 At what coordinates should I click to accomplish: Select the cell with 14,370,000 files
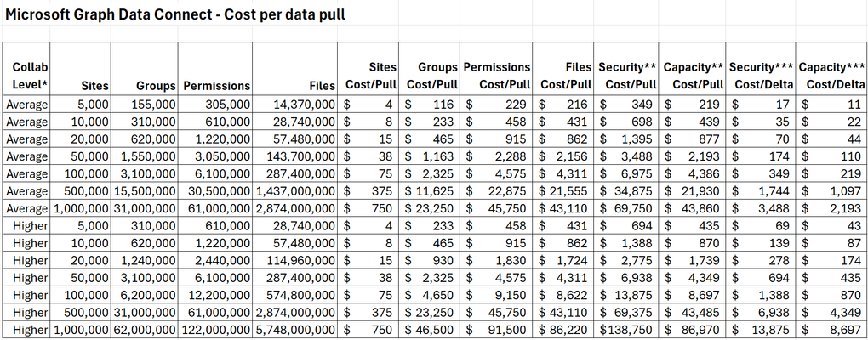(x=295, y=104)
